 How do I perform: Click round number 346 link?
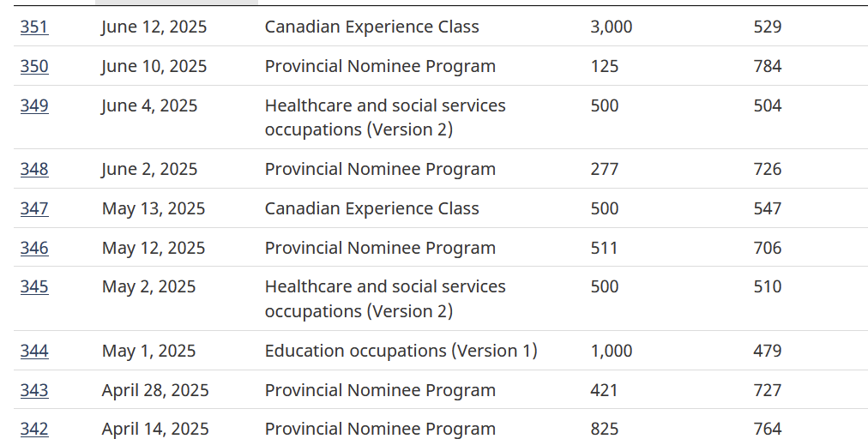coord(34,248)
